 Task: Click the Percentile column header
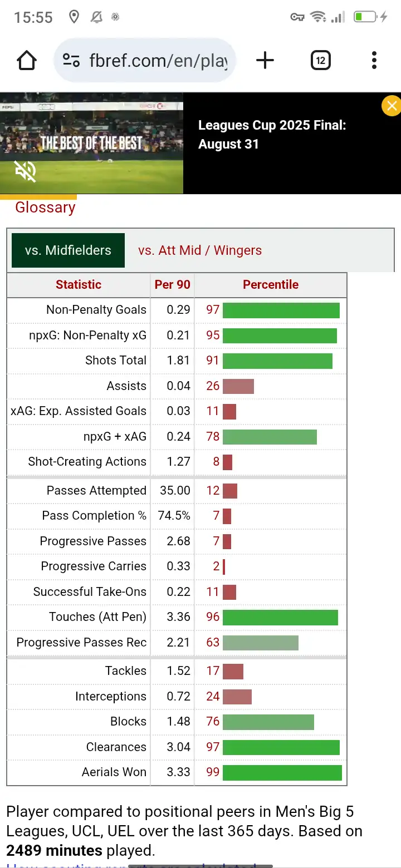coord(271,285)
